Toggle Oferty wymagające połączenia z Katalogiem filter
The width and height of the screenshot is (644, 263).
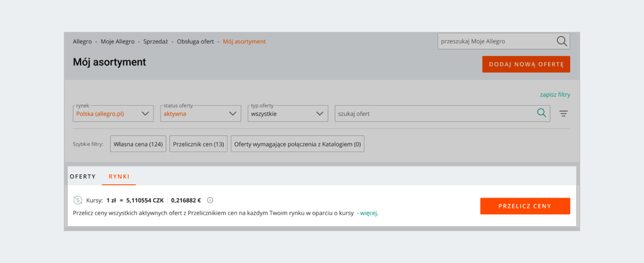pos(297,144)
